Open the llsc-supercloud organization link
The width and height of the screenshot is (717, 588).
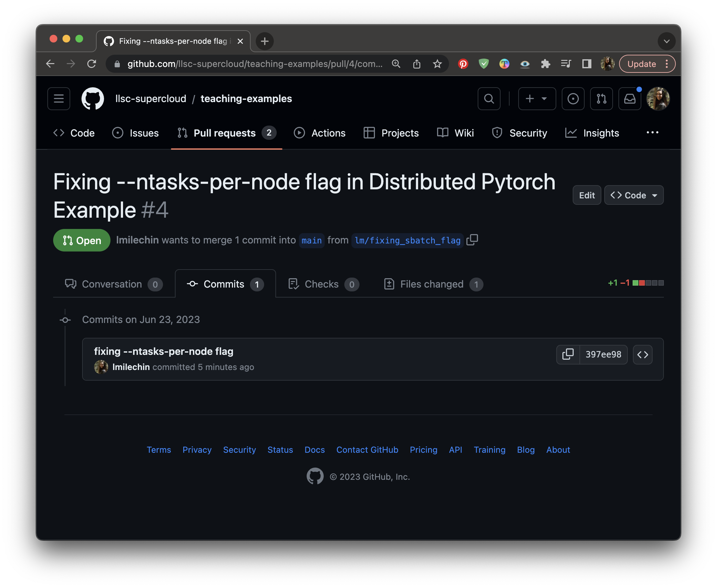pyautogui.click(x=150, y=99)
